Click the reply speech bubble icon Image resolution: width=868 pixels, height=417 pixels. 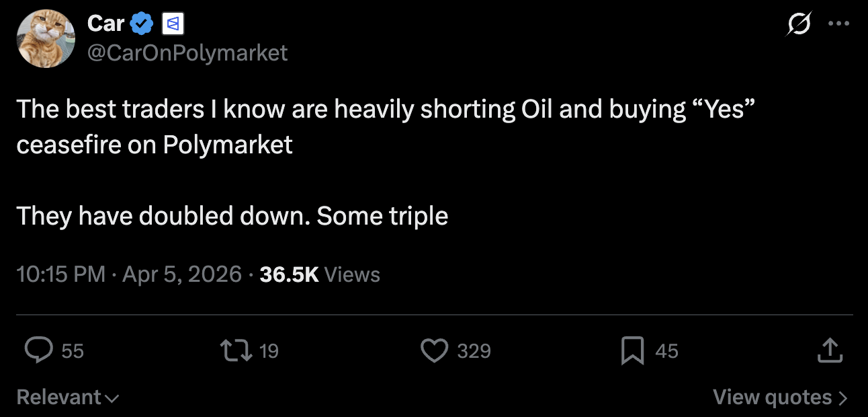coord(39,350)
